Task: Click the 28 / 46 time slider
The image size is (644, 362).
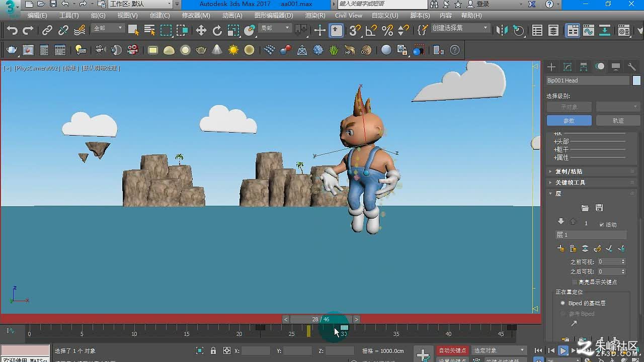Action: [321, 319]
